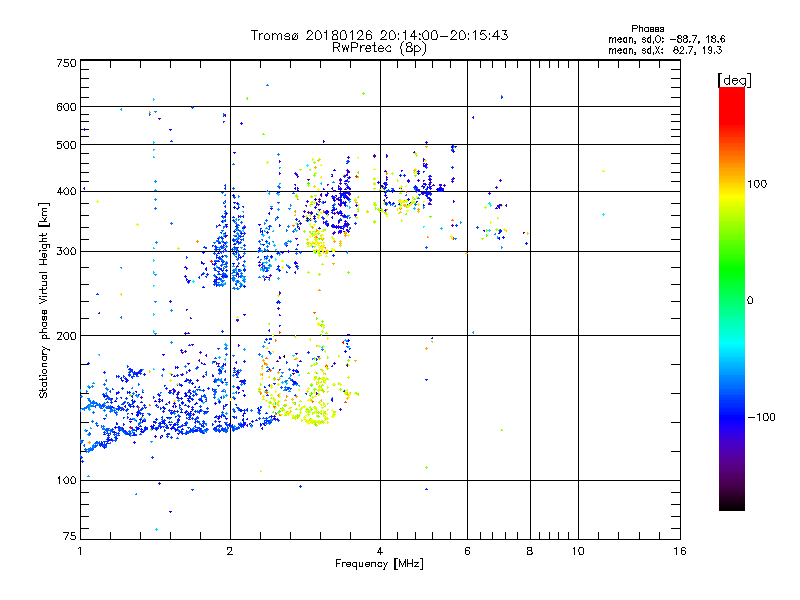This screenshot has width=800, height=600.
Task: Click the 'Phases' header text
Action: 647,29
